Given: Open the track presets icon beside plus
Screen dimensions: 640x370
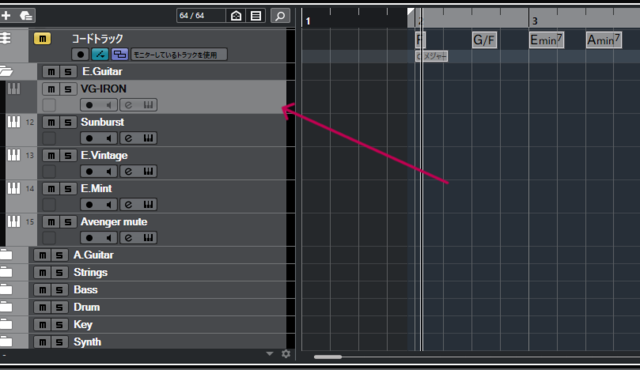Looking at the screenshot, I should (26, 16).
